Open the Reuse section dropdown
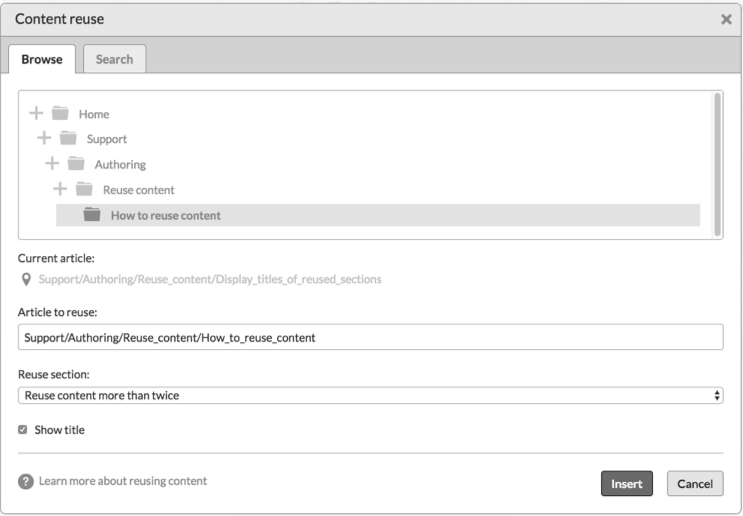The width and height of the screenshot is (743, 516). (370, 395)
